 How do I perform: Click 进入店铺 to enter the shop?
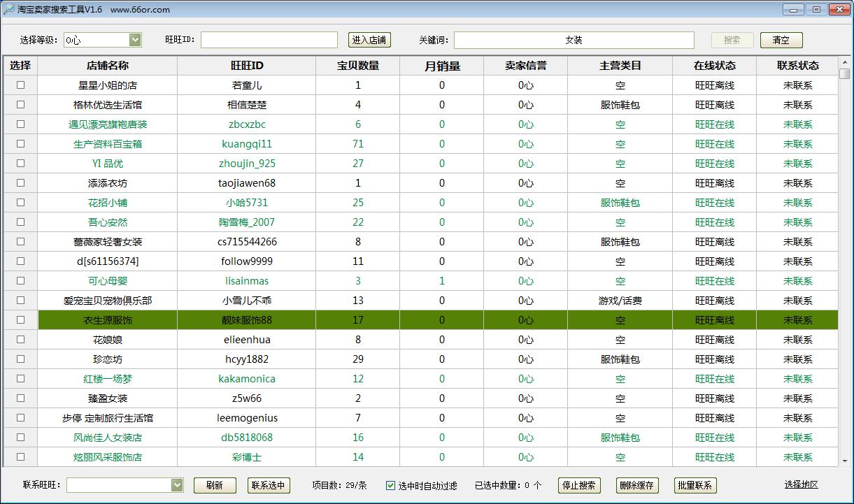[369, 40]
